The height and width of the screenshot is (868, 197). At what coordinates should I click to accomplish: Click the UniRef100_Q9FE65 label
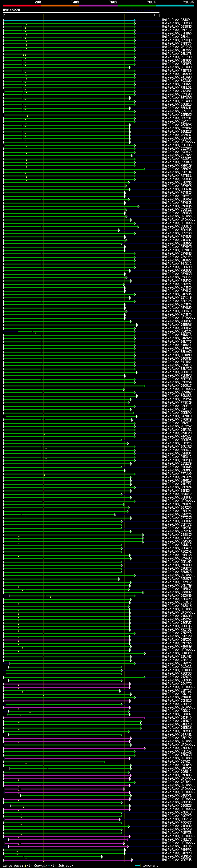(177, 115)
